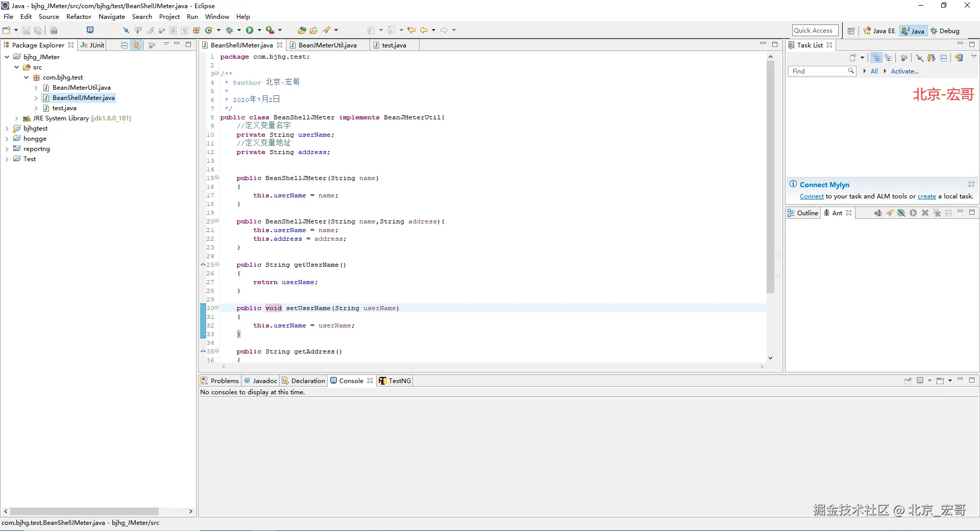The image size is (980, 531).
Task: Open the Navigate menu
Action: pyautogui.click(x=112, y=17)
